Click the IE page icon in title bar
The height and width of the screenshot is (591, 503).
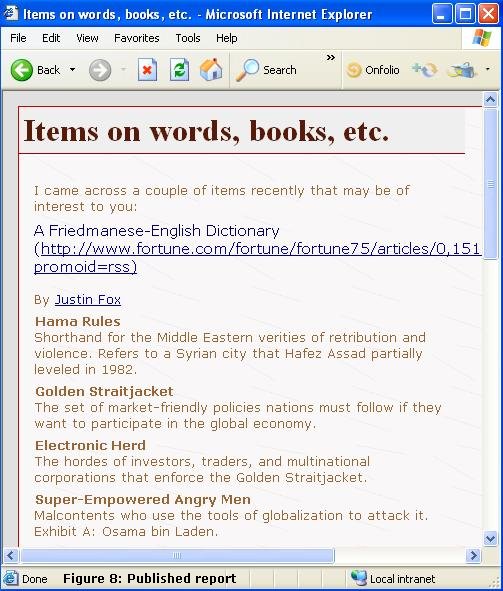pyautogui.click(x=10, y=13)
